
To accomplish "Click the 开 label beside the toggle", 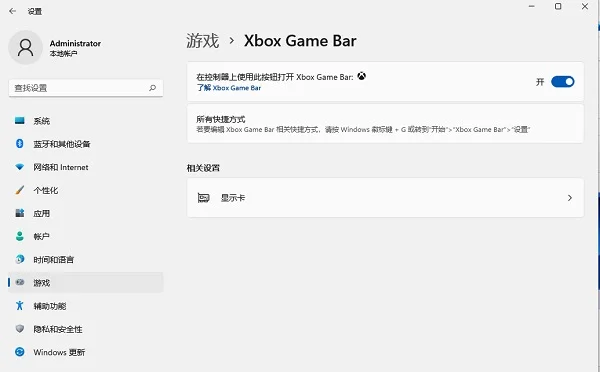I will coord(540,82).
